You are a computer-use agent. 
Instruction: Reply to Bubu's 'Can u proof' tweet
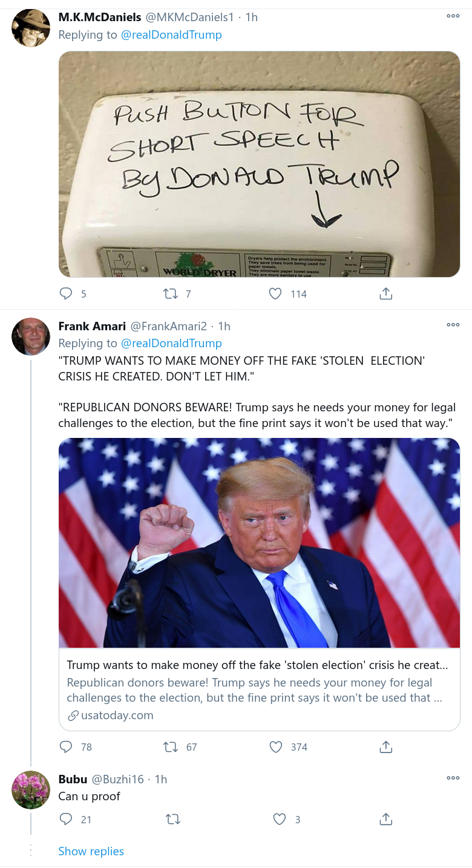[65, 820]
